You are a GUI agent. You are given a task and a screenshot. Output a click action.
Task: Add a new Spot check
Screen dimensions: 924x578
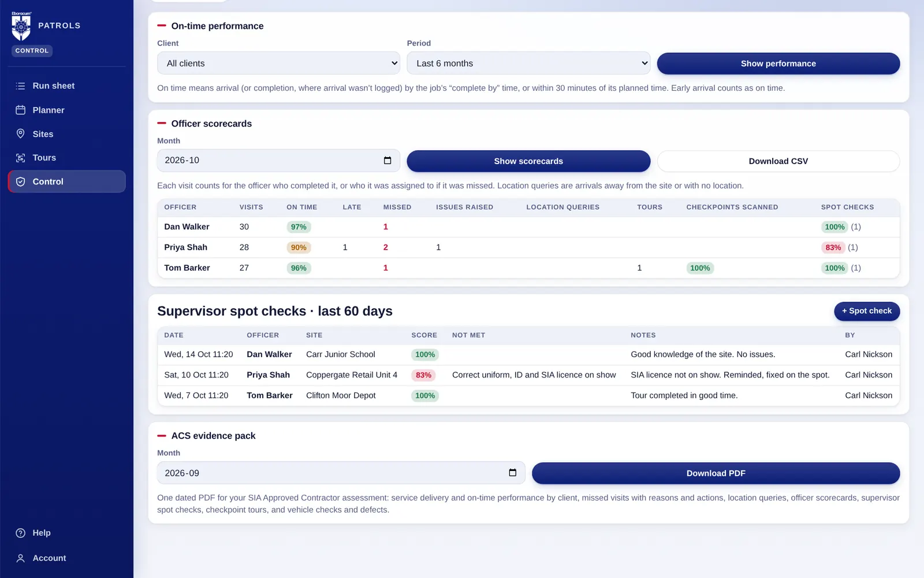(x=867, y=311)
